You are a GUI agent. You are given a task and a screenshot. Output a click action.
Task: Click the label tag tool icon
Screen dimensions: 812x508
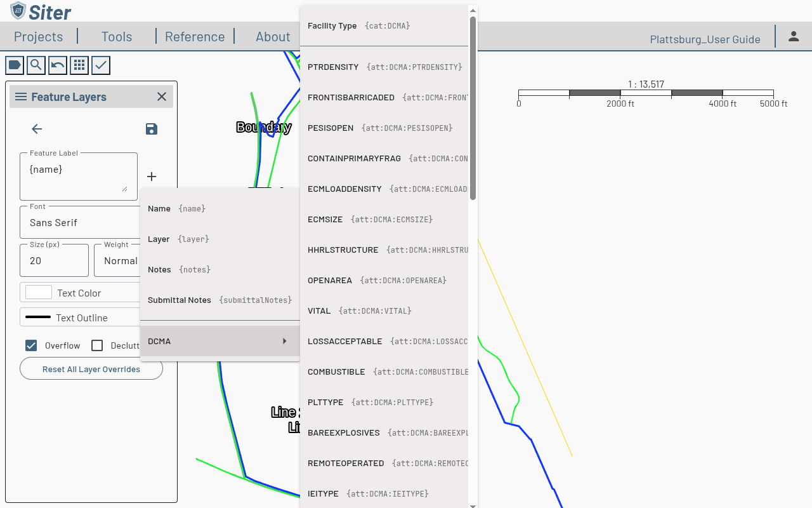15,65
